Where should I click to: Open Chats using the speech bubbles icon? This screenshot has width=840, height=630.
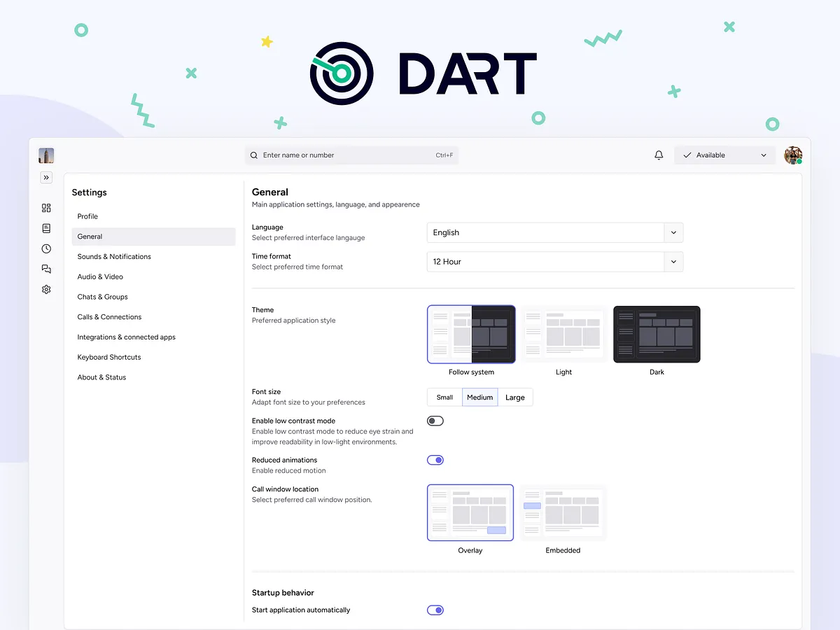pos(45,269)
